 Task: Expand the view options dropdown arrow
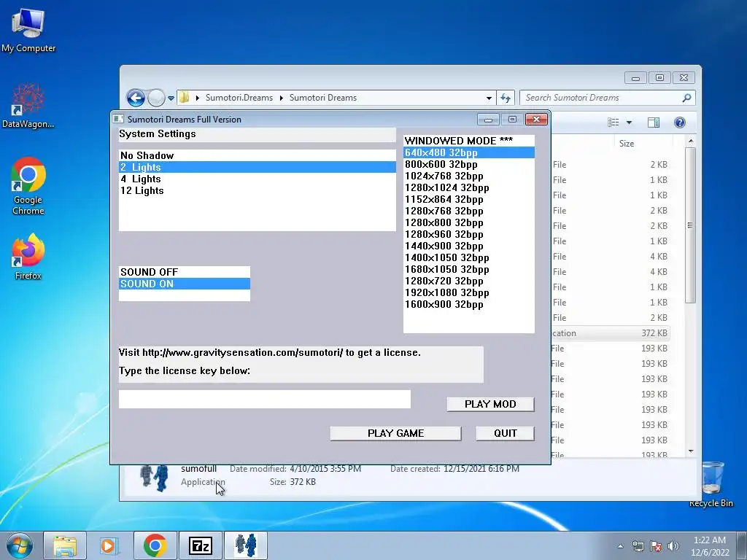pos(629,122)
